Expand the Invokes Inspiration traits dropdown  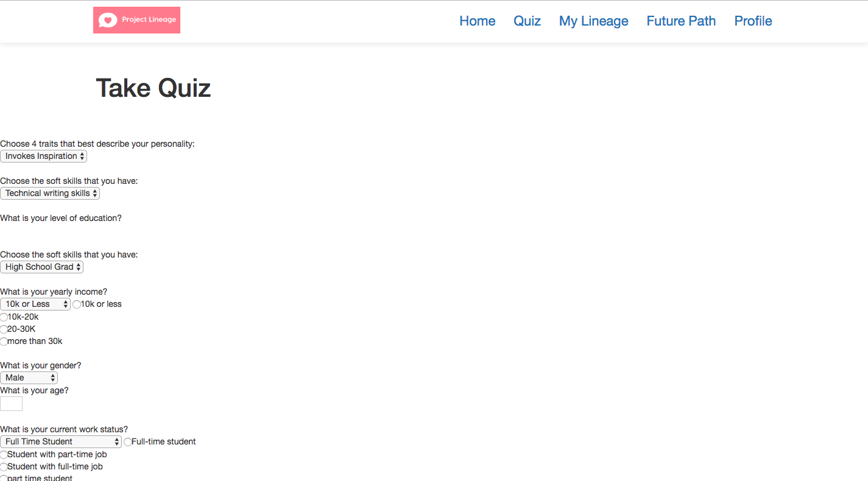click(44, 156)
